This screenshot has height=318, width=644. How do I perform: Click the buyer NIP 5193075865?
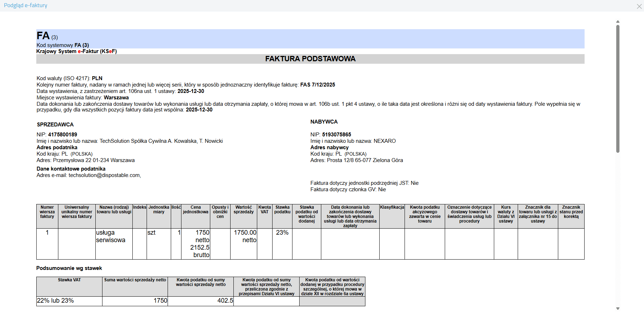click(336, 135)
